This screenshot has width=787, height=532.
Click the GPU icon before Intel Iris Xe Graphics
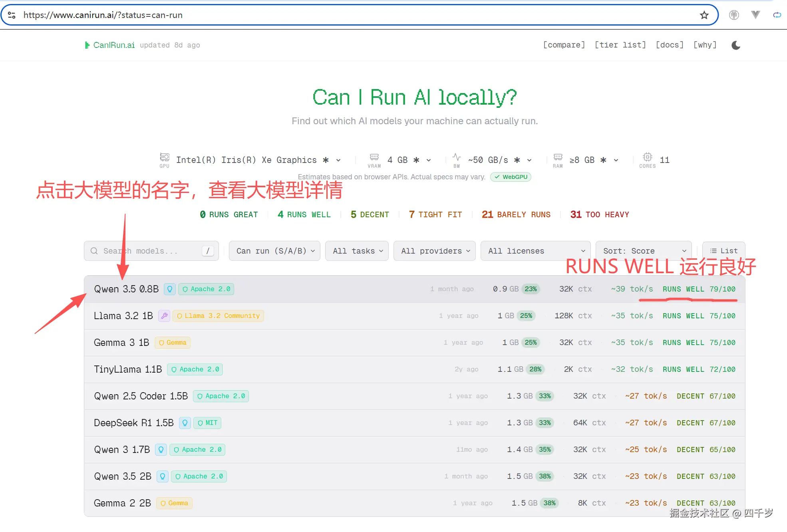pos(164,157)
